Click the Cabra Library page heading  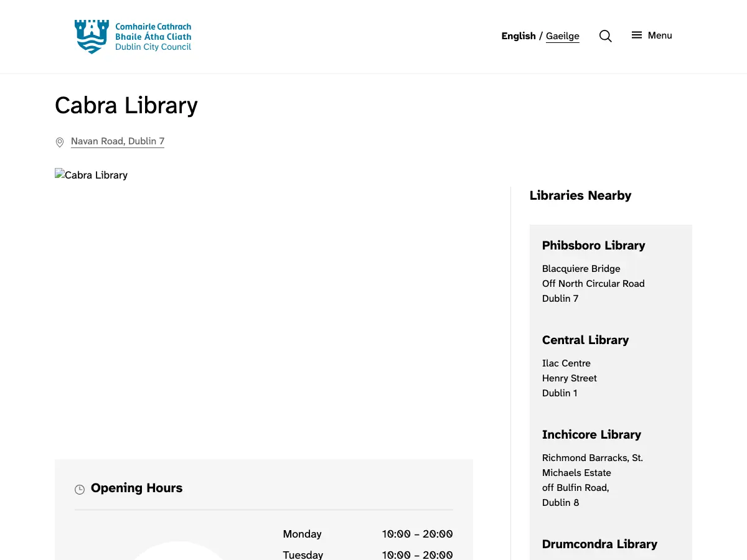click(x=126, y=105)
